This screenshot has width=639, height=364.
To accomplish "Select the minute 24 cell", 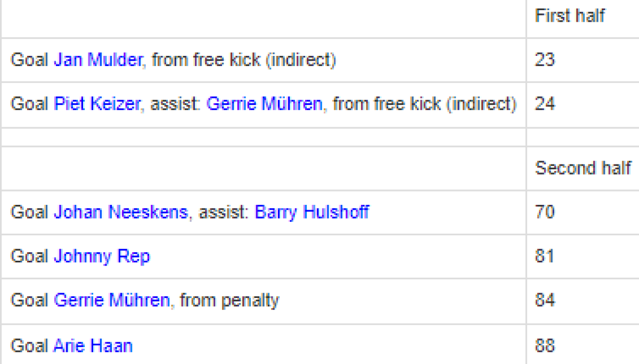I will (545, 104).
